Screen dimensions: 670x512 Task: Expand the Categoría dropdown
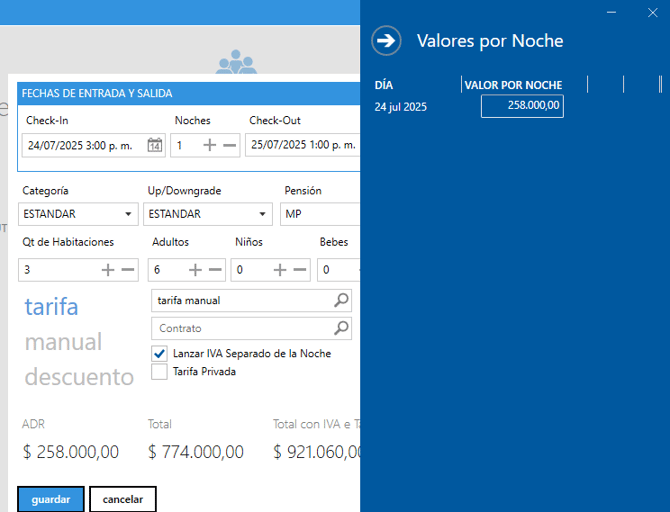129,214
